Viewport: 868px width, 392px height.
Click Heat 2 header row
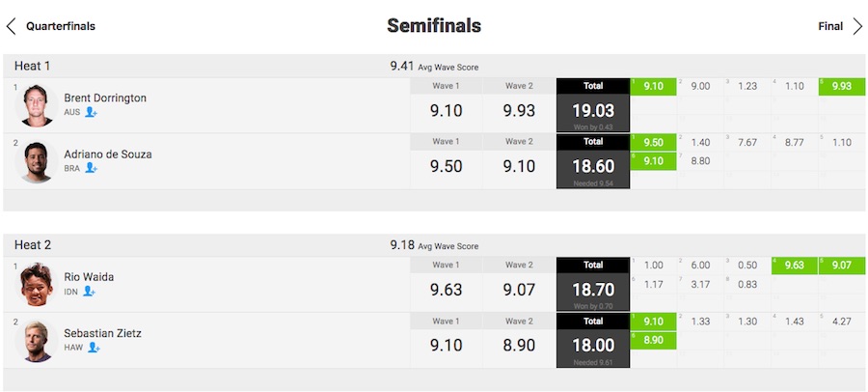point(434,245)
